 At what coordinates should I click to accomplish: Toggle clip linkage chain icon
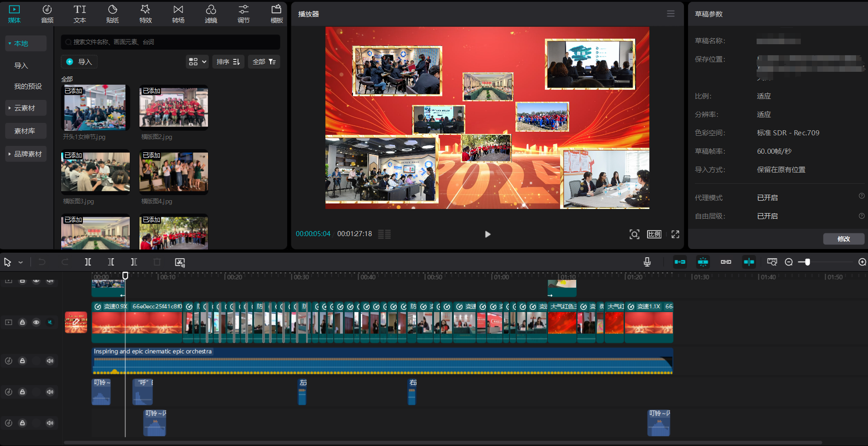click(726, 262)
